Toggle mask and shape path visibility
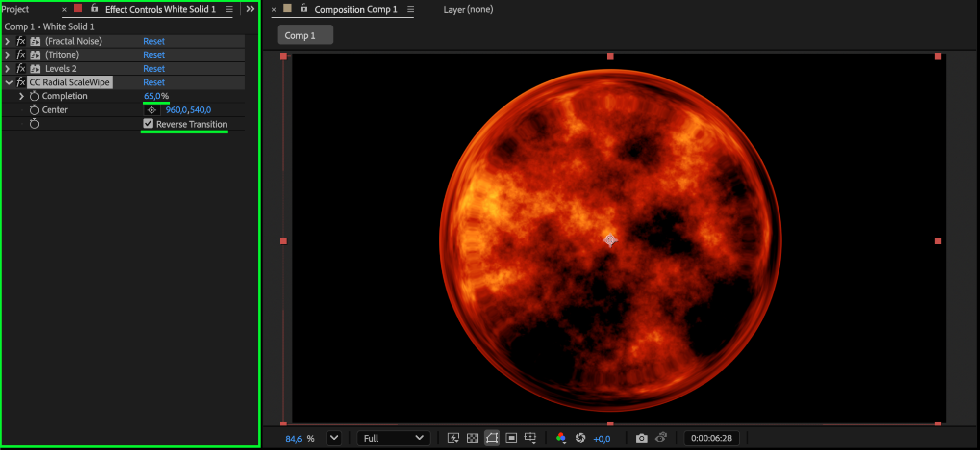The image size is (980, 450). [x=492, y=438]
